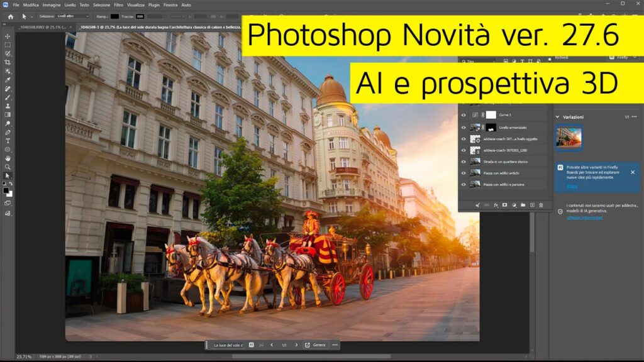Hide the Curve 1 layer

point(464,116)
